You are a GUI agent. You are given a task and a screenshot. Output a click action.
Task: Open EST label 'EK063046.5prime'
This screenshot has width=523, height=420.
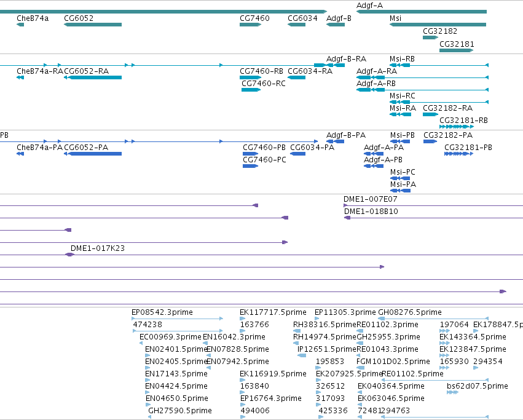tap(391, 398)
